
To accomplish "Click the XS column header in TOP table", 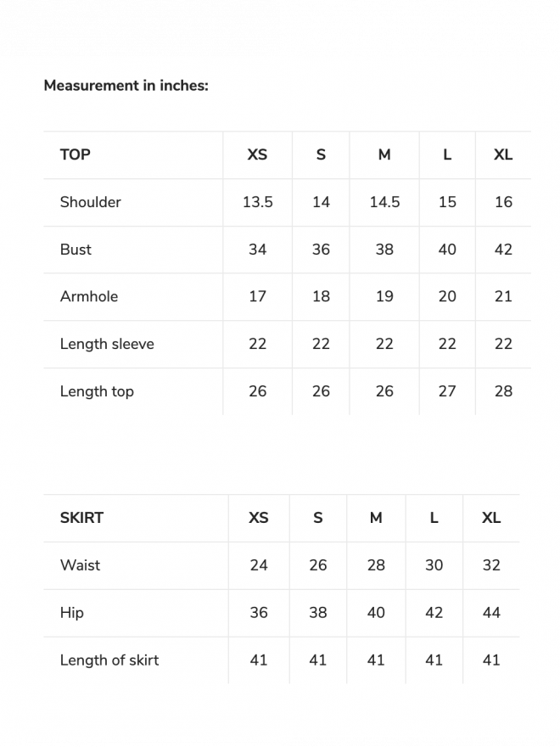I will coord(257,154).
